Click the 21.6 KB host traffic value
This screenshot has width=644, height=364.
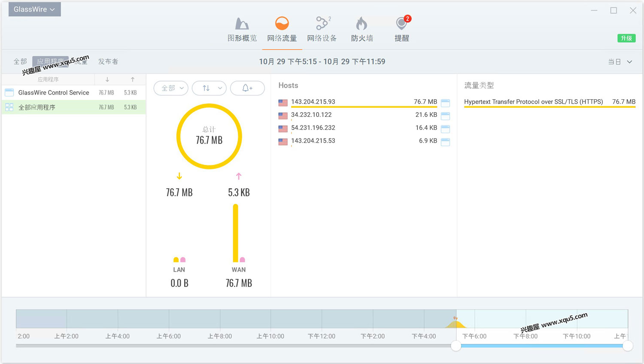426,115
